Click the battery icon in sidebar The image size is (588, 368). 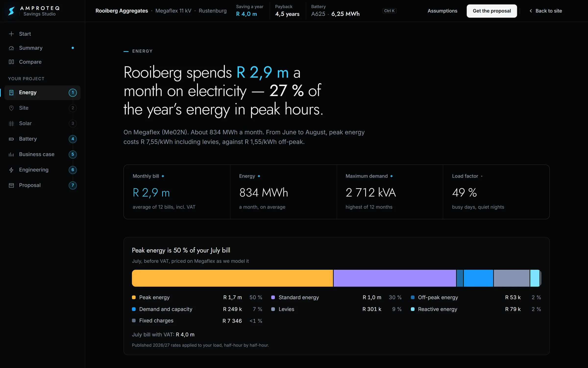click(x=11, y=139)
